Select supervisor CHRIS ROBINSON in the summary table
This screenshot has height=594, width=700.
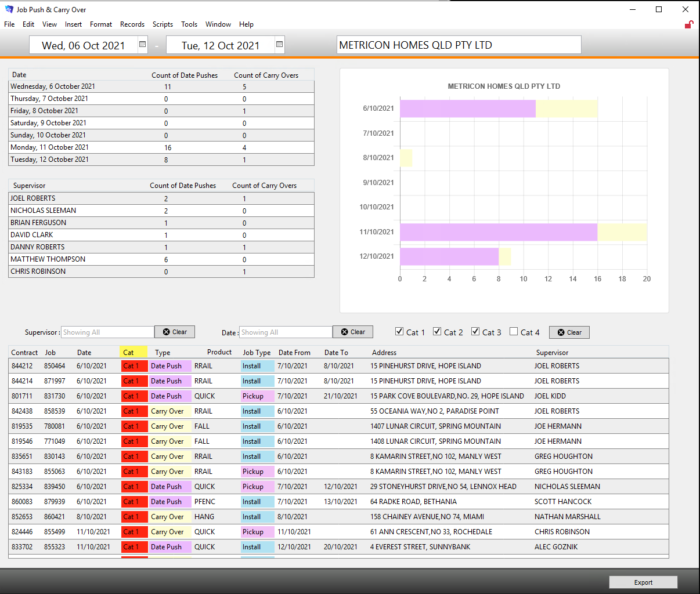pyautogui.click(x=161, y=271)
